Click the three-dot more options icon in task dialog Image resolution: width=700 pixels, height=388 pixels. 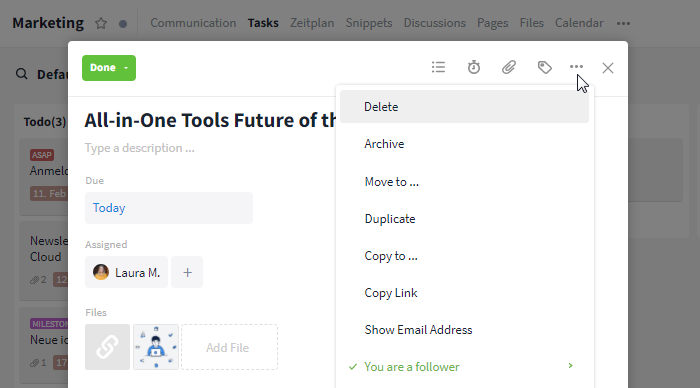pos(576,67)
